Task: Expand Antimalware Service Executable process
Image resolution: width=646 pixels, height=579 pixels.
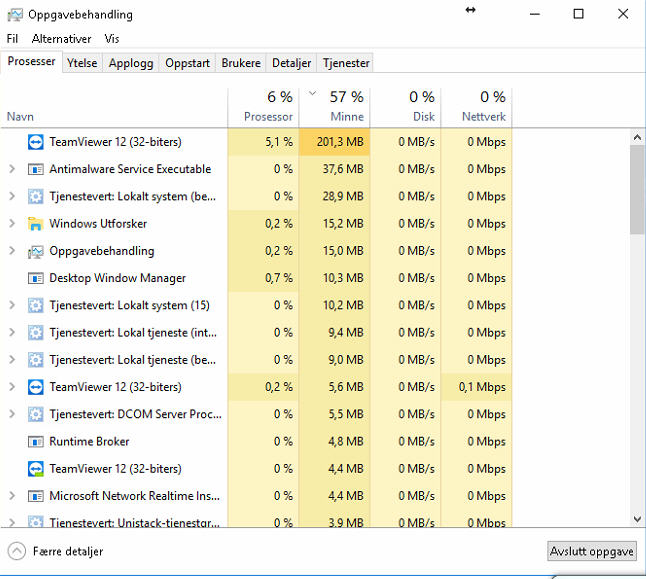Action: point(12,169)
